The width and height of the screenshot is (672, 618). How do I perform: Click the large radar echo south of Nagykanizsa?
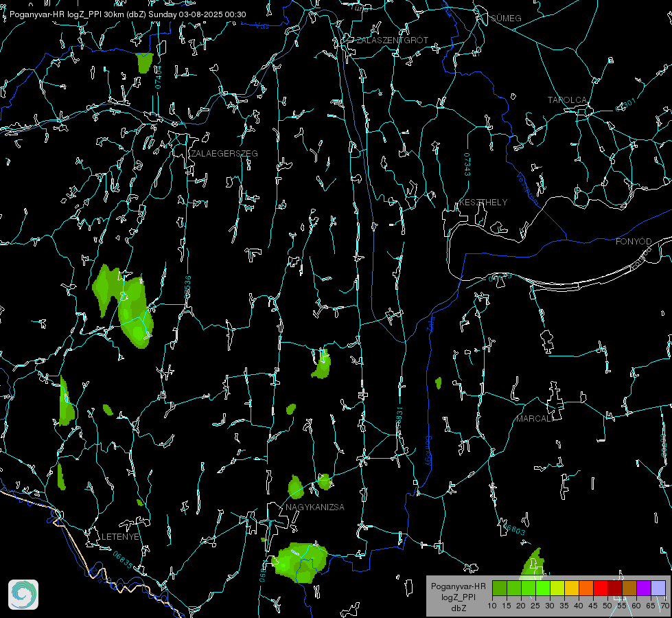(301, 562)
